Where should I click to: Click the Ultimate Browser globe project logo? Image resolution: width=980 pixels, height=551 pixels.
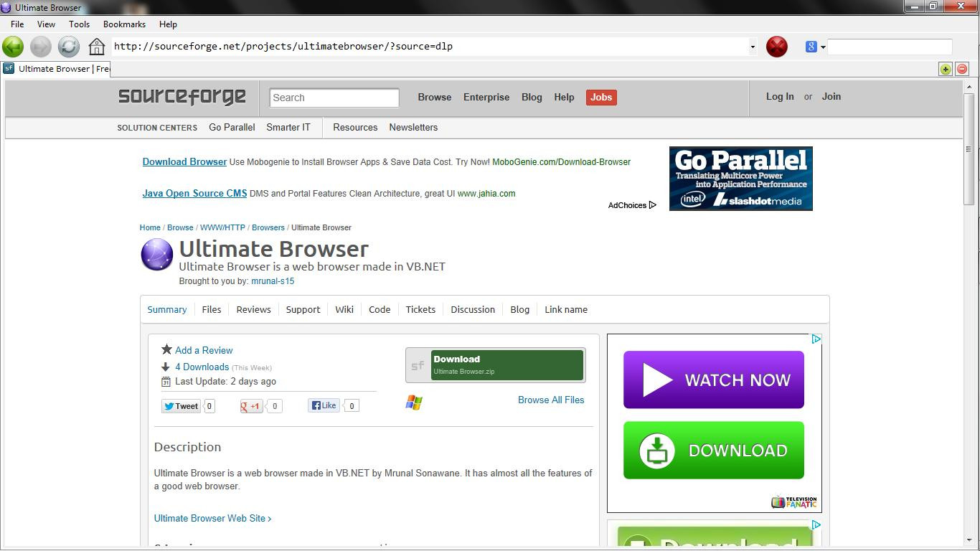pyautogui.click(x=157, y=255)
